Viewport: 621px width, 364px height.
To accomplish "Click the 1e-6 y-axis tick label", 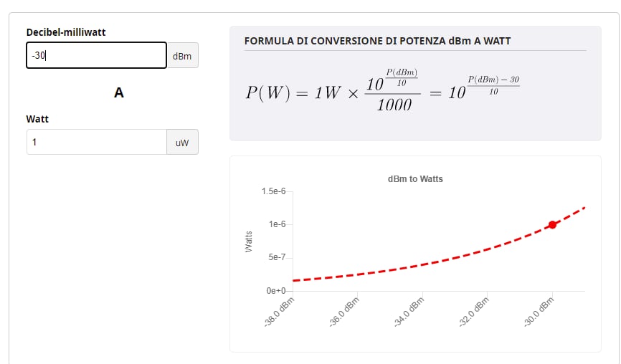I will pyautogui.click(x=278, y=224).
